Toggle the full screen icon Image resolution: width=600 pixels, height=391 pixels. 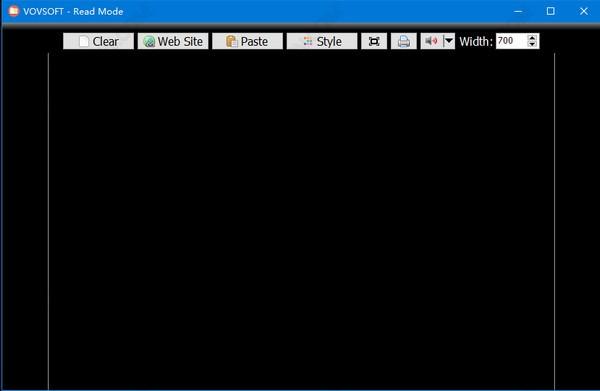coord(374,41)
